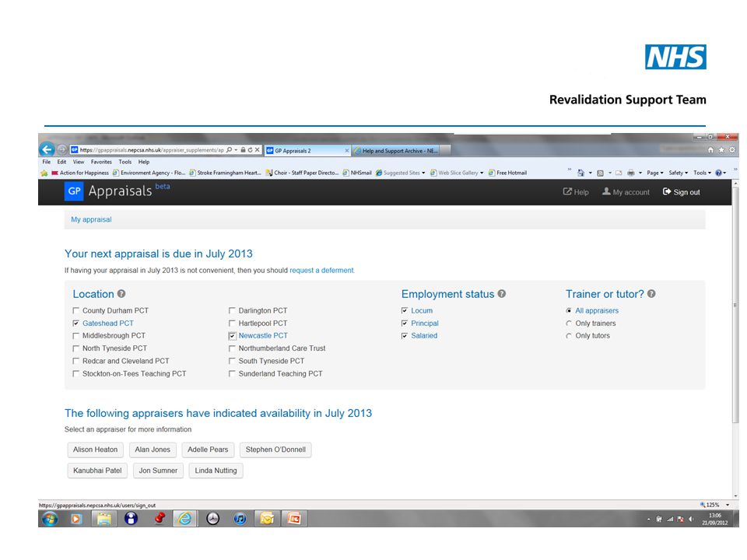Select appraiser Alison Heaton

click(95, 450)
